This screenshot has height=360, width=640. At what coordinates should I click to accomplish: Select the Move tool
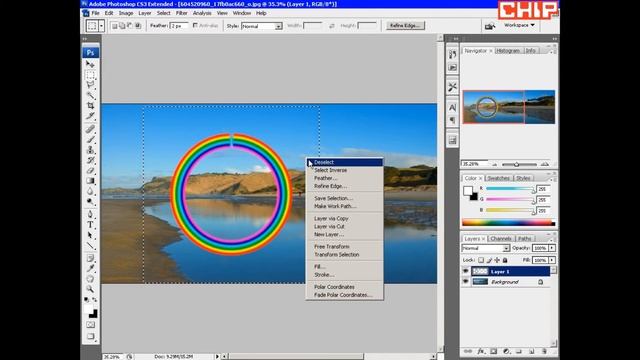pos(90,64)
